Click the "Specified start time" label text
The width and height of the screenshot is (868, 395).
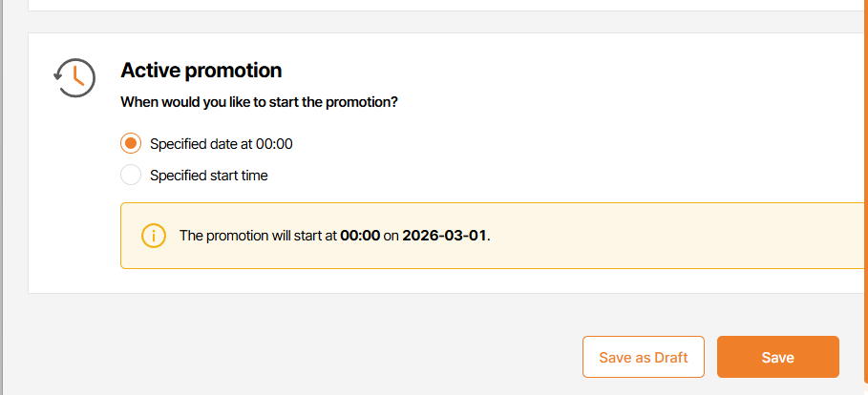[x=208, y=175]
